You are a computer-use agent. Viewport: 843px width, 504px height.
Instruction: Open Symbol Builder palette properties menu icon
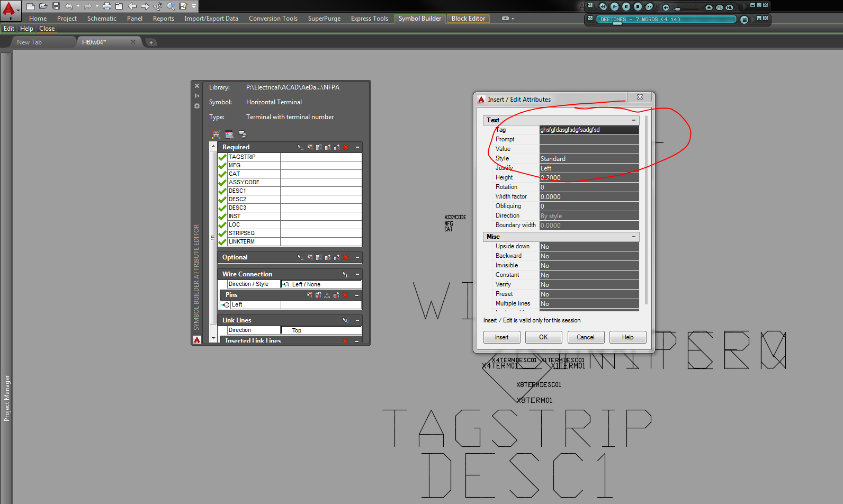[197, 106]
